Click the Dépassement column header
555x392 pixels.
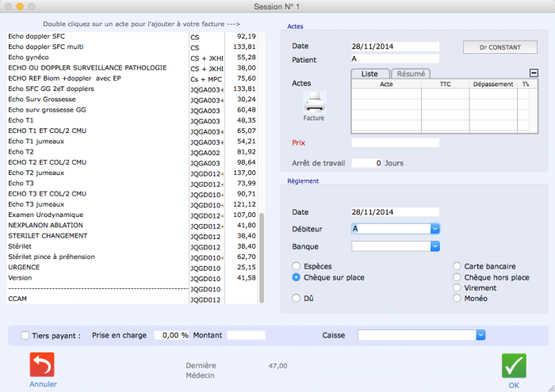[493, 84]
